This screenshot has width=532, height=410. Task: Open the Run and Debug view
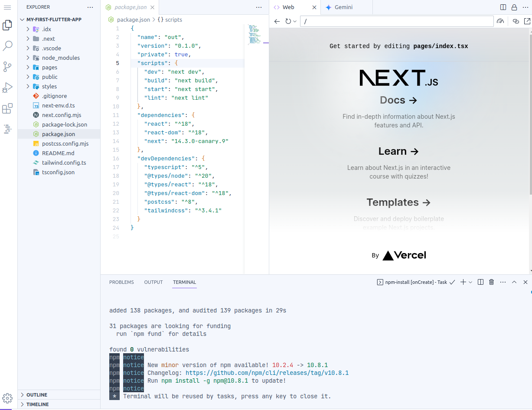point(7,87)
